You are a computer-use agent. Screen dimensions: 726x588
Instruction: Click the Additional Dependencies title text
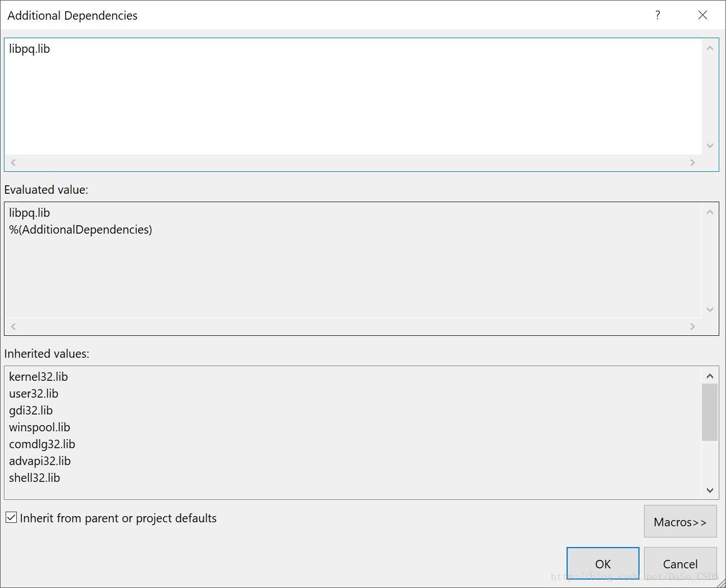point(72,16)
